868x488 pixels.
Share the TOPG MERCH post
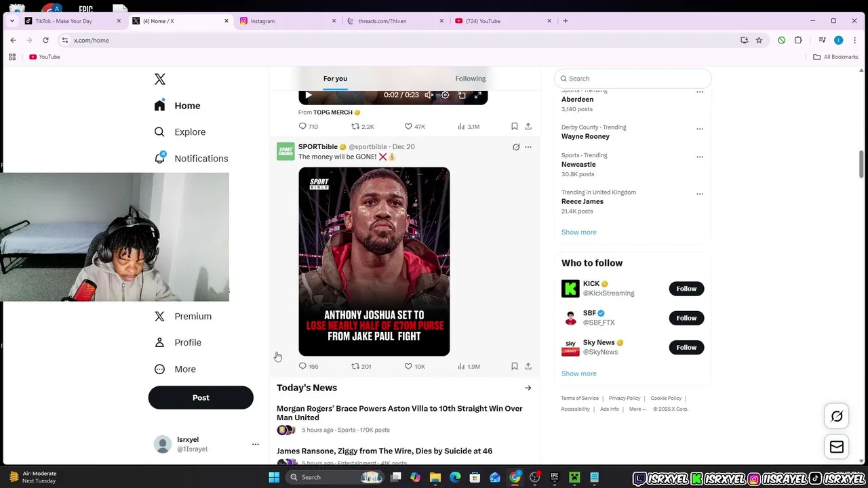click(x=528, y=127)
